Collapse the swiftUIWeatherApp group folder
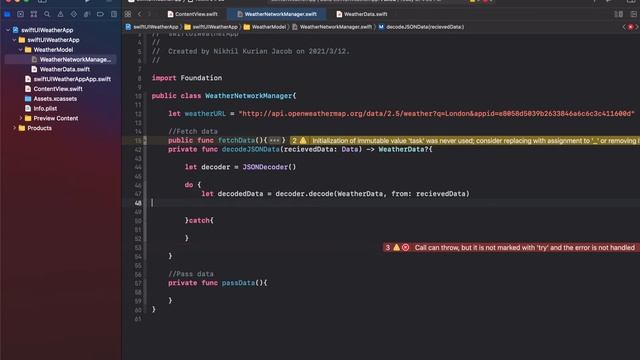The image size is (640, 360). [x=14, y=40]
